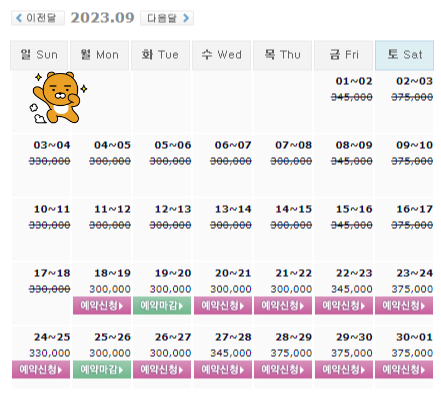
Task: Click the 21~22 date label
Action: [293, 273]
